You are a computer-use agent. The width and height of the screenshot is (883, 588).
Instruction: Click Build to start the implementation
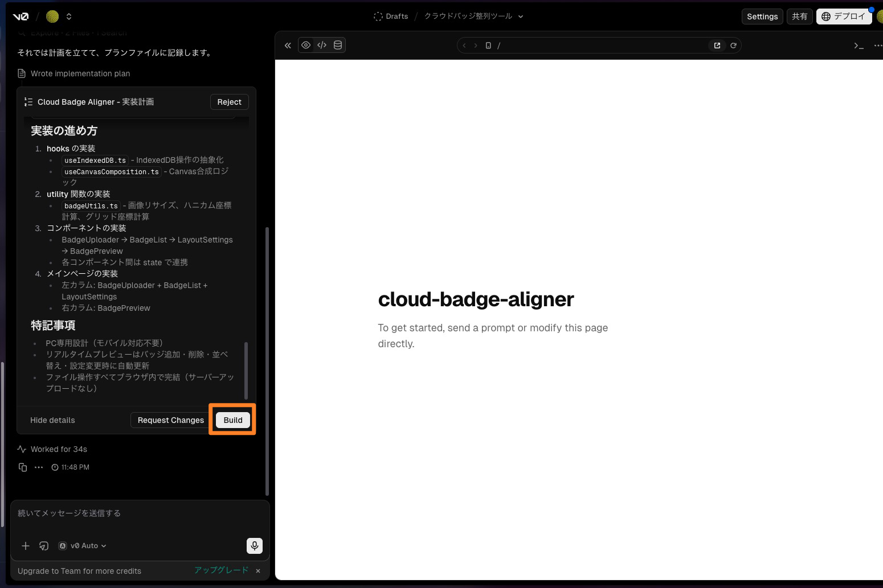click(x=233, y=420)
